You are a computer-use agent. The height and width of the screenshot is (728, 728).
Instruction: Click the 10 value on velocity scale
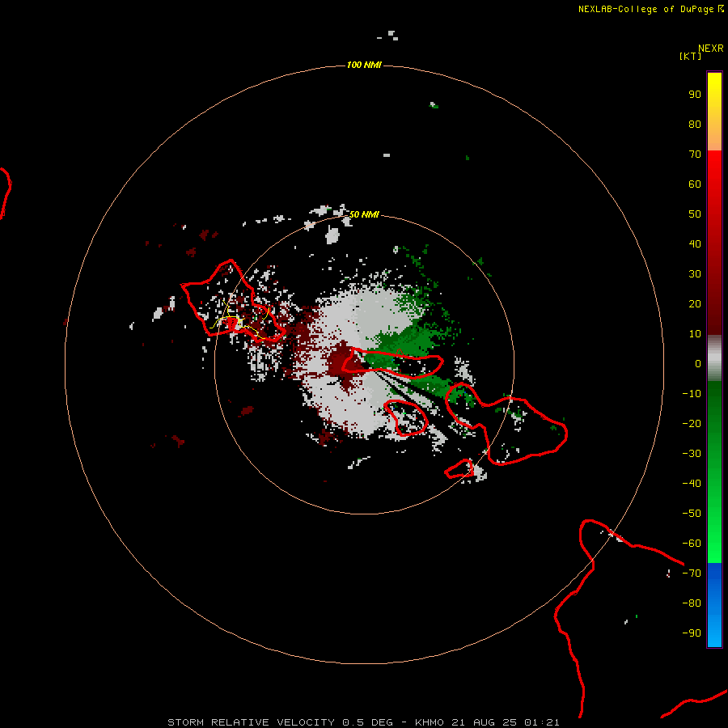pos(695,334)
